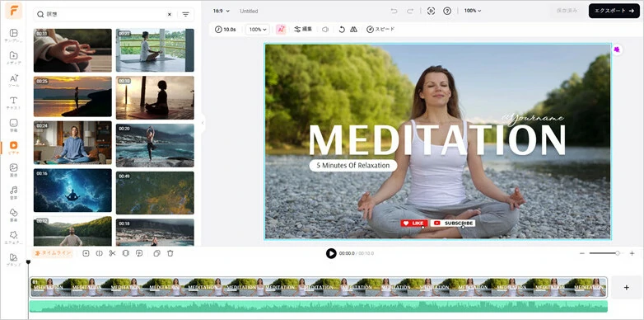Open the 16:9 aspect ratio dropdown
The width and height of the screenshot is (644, 320).
click(222, 11)
